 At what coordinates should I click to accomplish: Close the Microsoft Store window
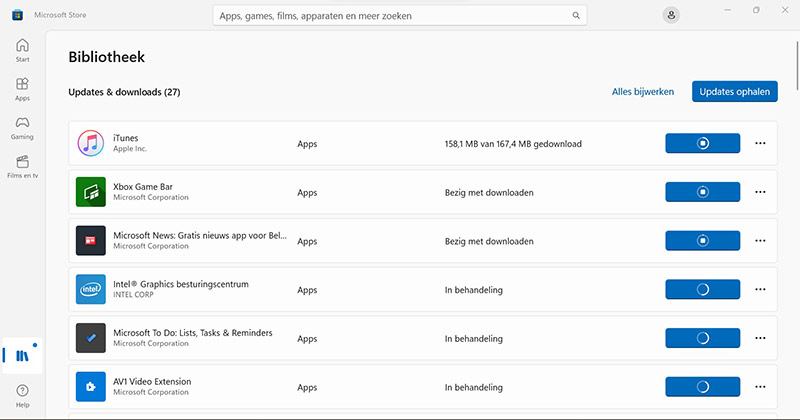point(785,10)
